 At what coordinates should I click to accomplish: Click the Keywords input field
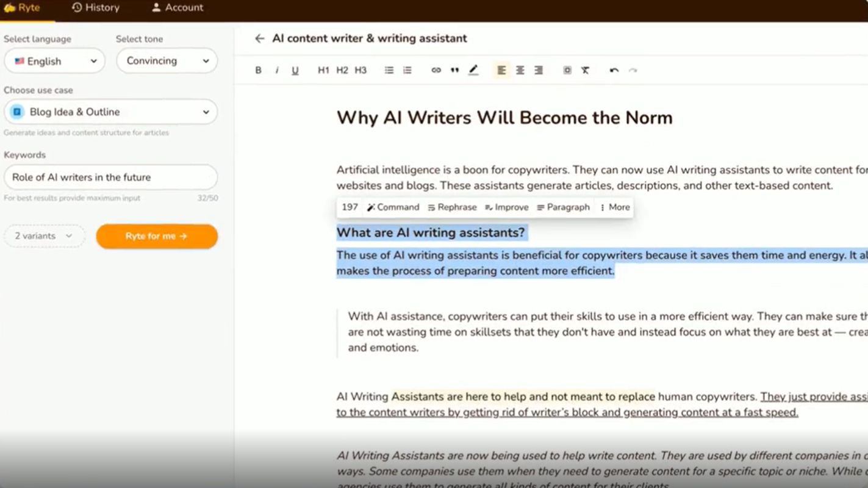[x=111, y=178]
